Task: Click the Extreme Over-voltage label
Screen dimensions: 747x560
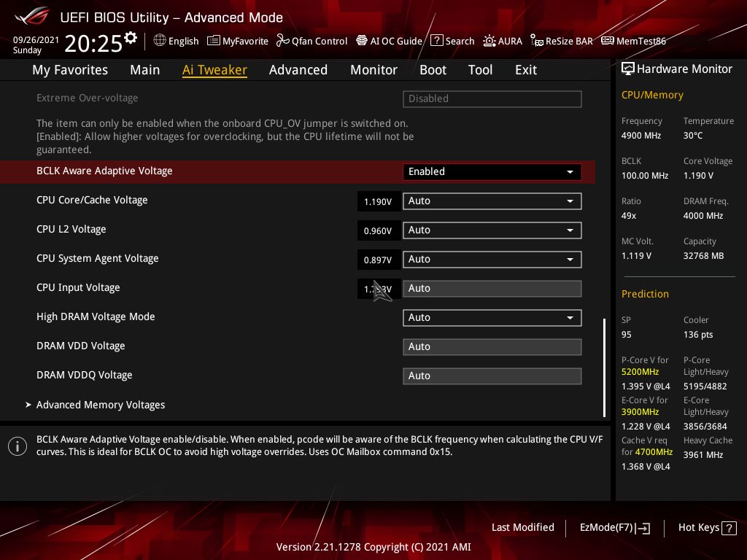Action: pyautogui.click(x=88, y=98)
